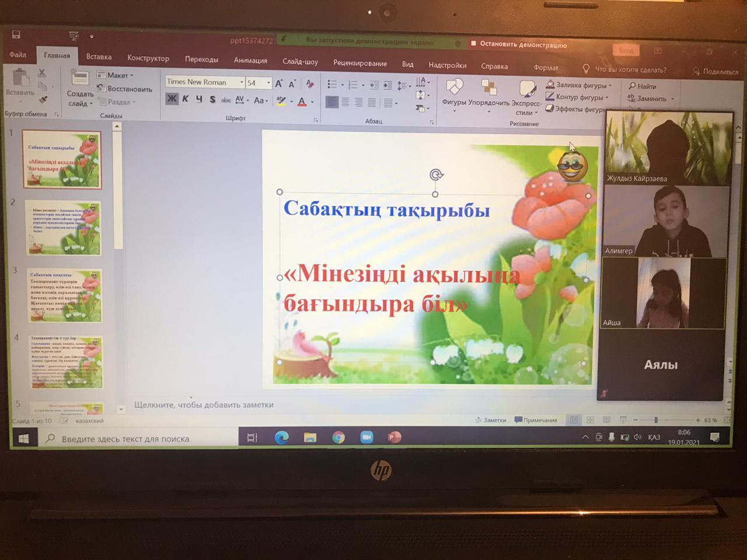747x560 pixels.
Task: Open the Фигуры shapes gallery
Action: pos(453,93)
